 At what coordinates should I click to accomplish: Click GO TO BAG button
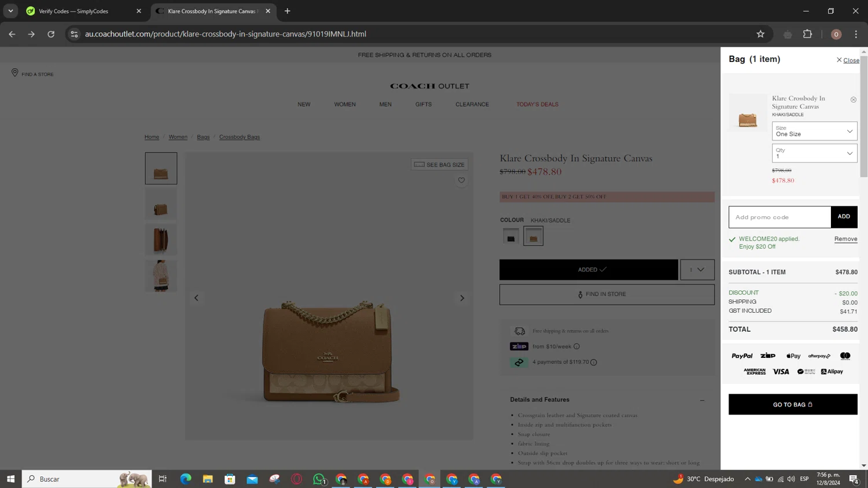pos(793,405)
